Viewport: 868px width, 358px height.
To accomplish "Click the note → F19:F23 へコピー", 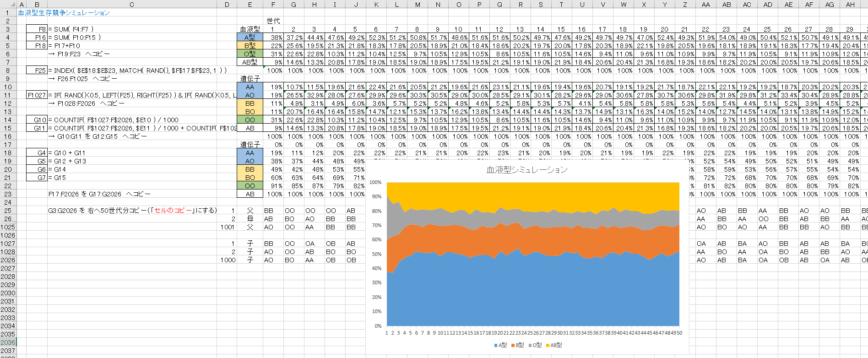I will 79,54.
